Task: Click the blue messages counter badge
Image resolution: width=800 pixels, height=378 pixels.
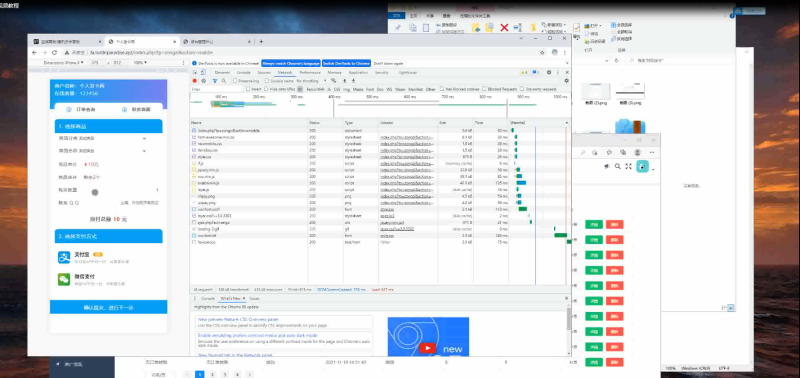Action: tap(536, 72)
